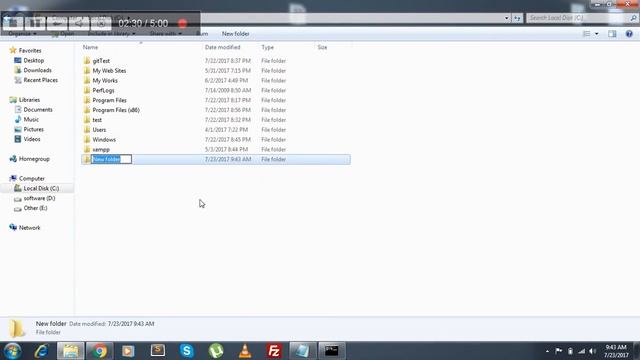The image size is (640, 360).
Task: Click the refresh button beside address bar
Action: (x=517, y=18)
